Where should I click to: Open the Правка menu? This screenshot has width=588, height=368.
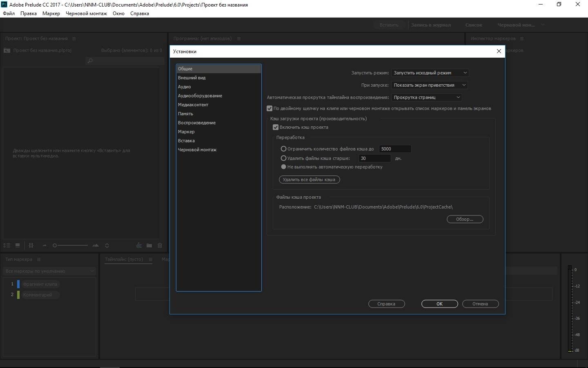29,13
